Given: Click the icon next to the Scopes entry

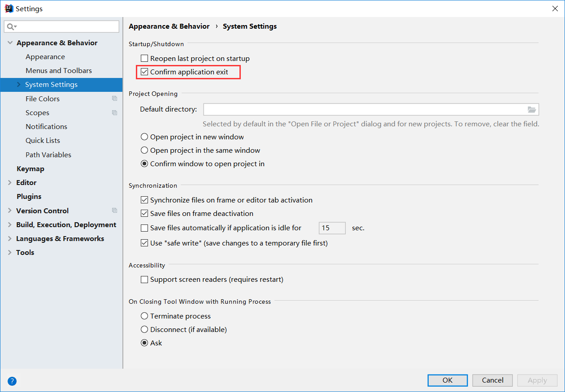Looking at the screenshot, I should coord(114,112).
